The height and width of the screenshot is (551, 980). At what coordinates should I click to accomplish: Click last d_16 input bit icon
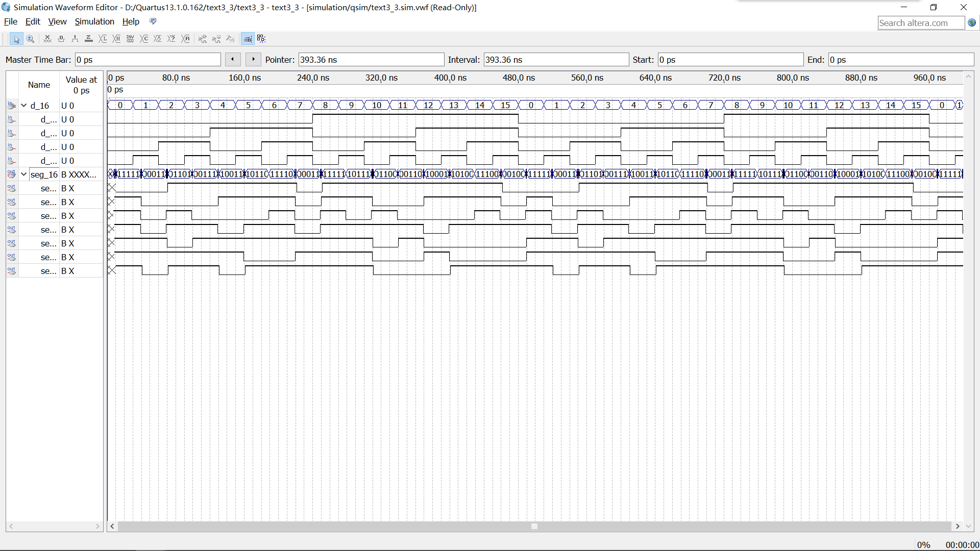[x=12, y=161]
